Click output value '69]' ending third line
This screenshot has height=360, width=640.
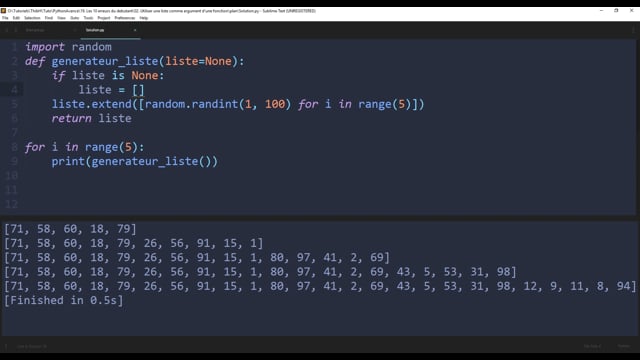click(x=380, y=258)
